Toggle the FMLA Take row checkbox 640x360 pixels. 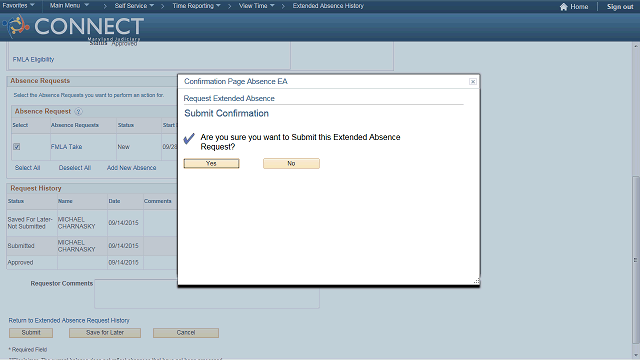(17, 147)
